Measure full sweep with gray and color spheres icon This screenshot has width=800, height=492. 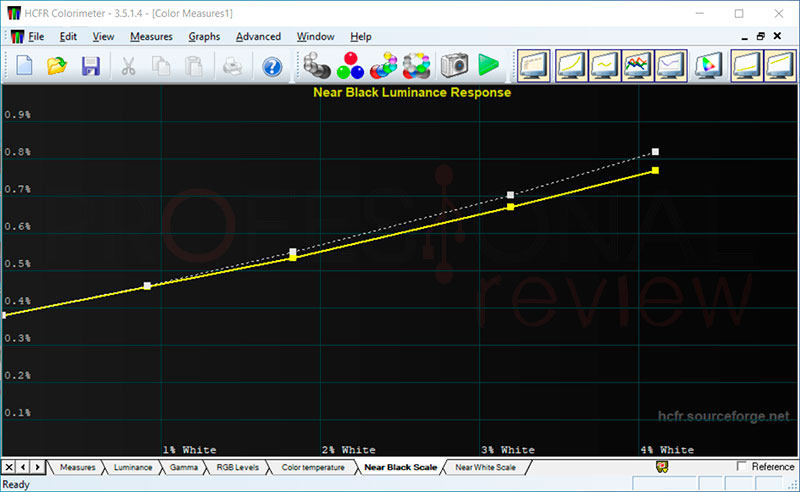[416, 65]
